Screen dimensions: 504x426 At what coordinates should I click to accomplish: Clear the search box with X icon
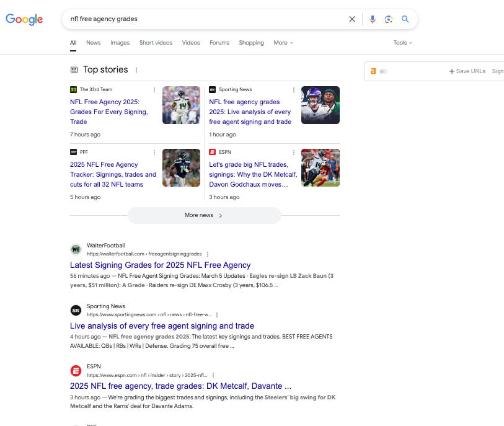tap(352, 19)
